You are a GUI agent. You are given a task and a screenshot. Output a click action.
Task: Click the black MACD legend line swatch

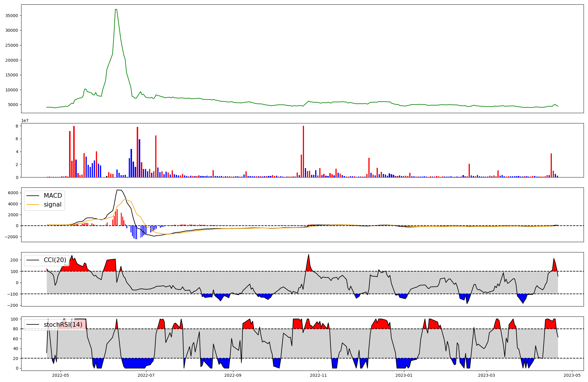coord(33,196)
